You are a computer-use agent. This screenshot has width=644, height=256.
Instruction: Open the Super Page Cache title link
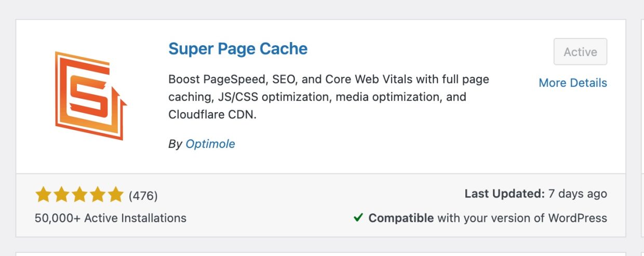[238, 49]
